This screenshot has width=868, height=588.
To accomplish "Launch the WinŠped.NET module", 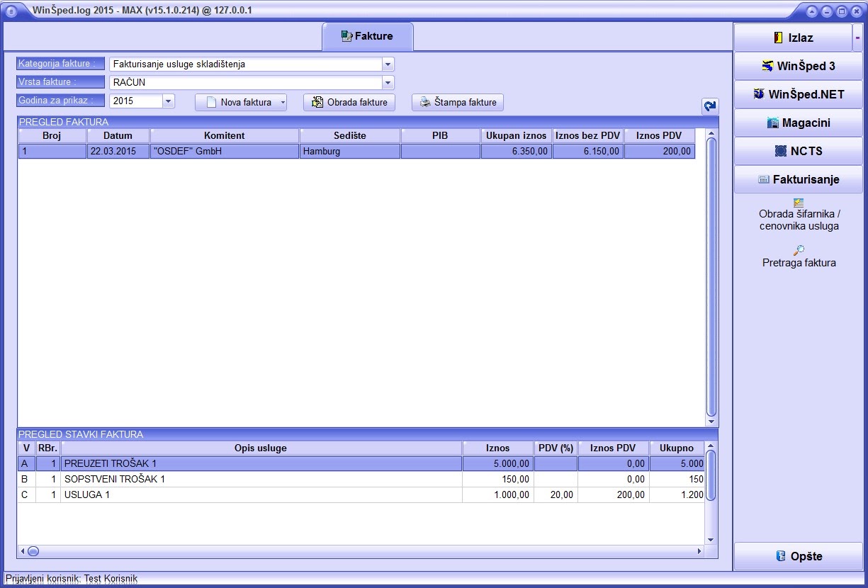I will pos(798,94).
